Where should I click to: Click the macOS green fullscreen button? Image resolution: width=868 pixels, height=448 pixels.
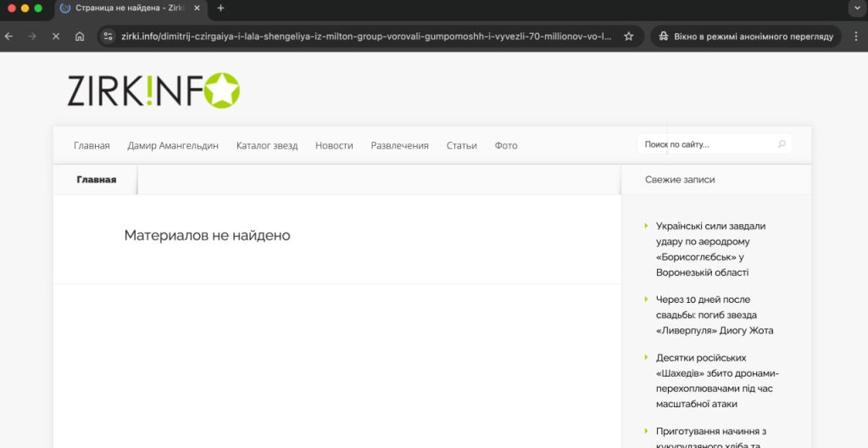38,8
